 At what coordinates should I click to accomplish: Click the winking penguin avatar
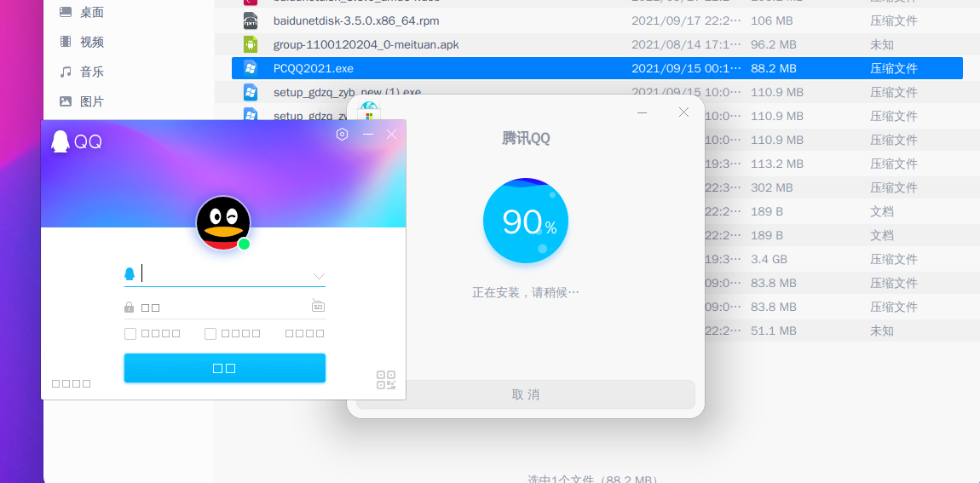223,223
